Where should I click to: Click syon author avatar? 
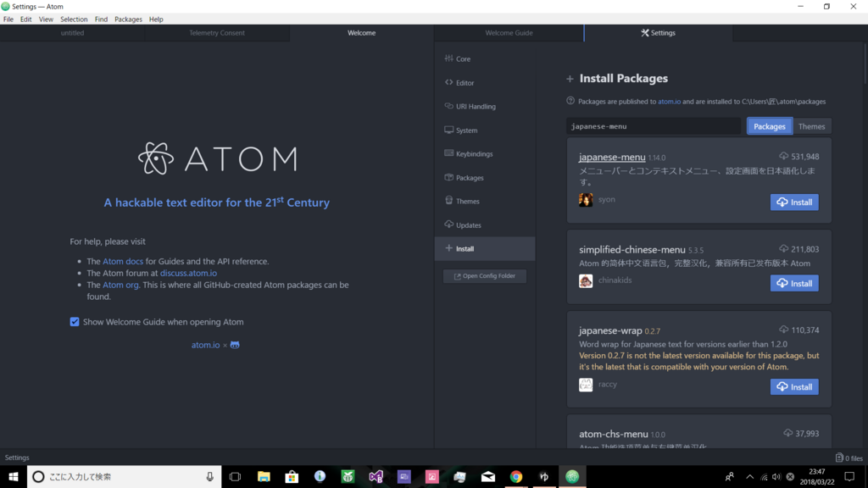pos(586,200)
